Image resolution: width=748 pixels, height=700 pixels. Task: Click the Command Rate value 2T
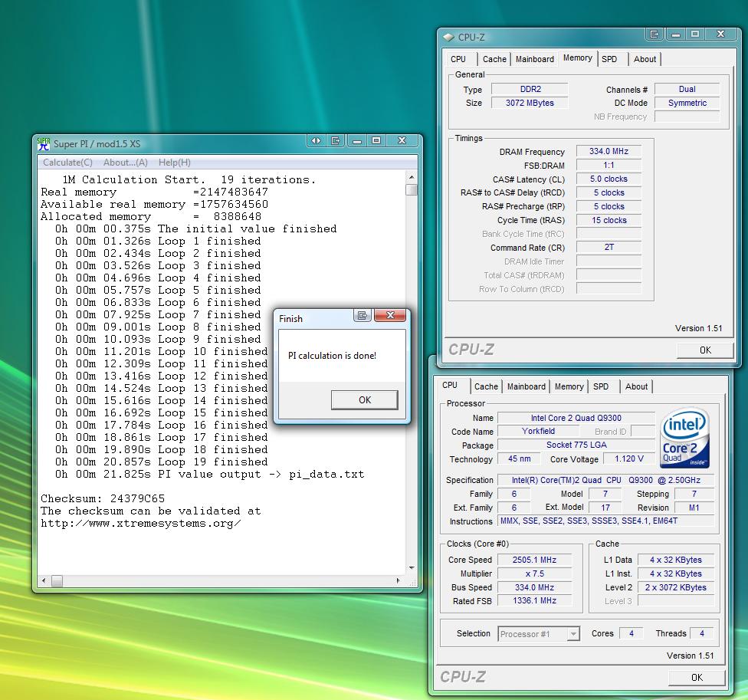point(609,247)
